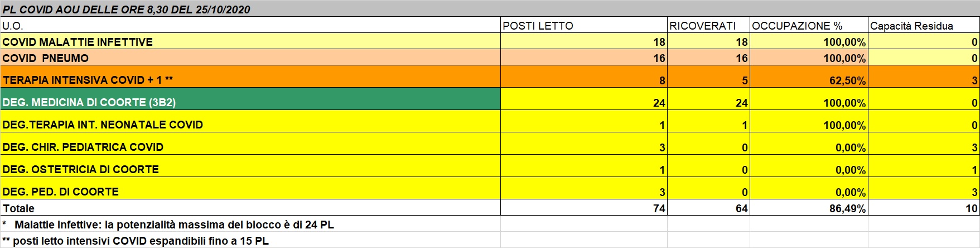Select the Capacità Residua header cell

point(911,26)
